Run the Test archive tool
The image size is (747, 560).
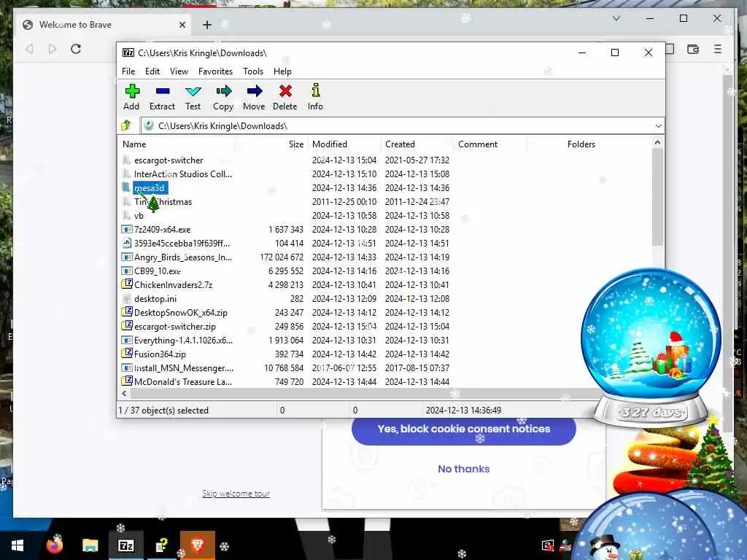point(193,98)
